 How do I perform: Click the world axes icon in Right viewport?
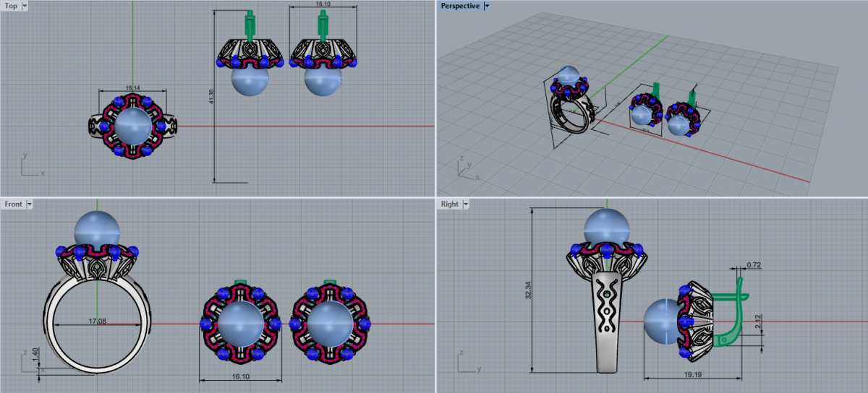(x=466, y=363)
